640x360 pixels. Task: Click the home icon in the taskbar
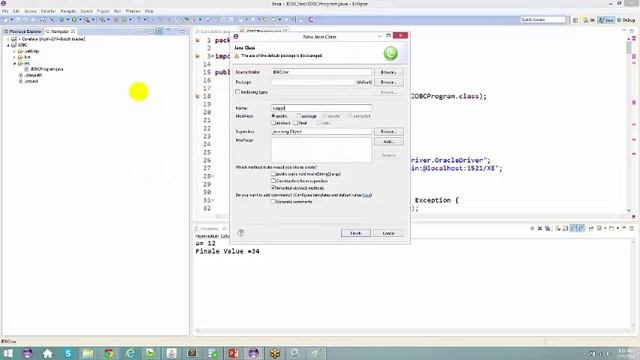pyautogui.click(x=47, y=353)
